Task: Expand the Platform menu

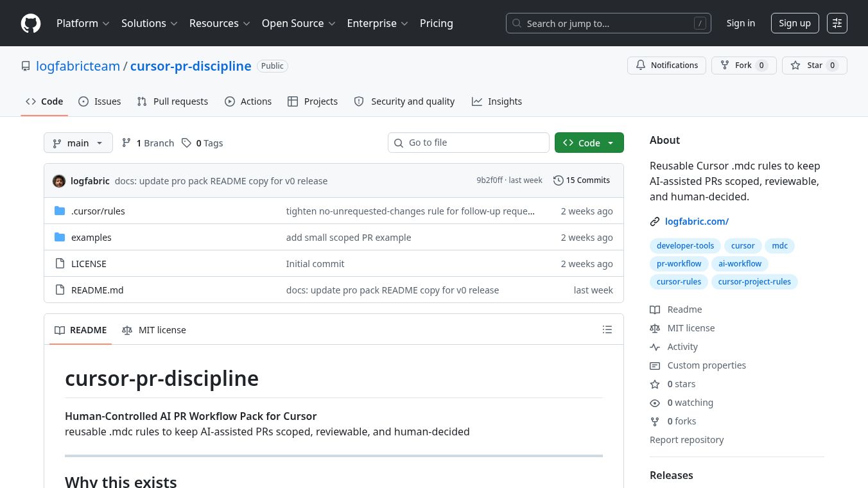Action: 83,23
